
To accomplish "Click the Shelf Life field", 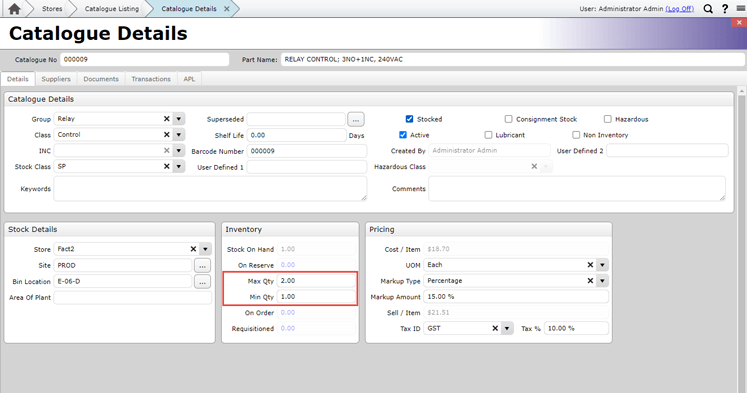I will tap(296, 135).
